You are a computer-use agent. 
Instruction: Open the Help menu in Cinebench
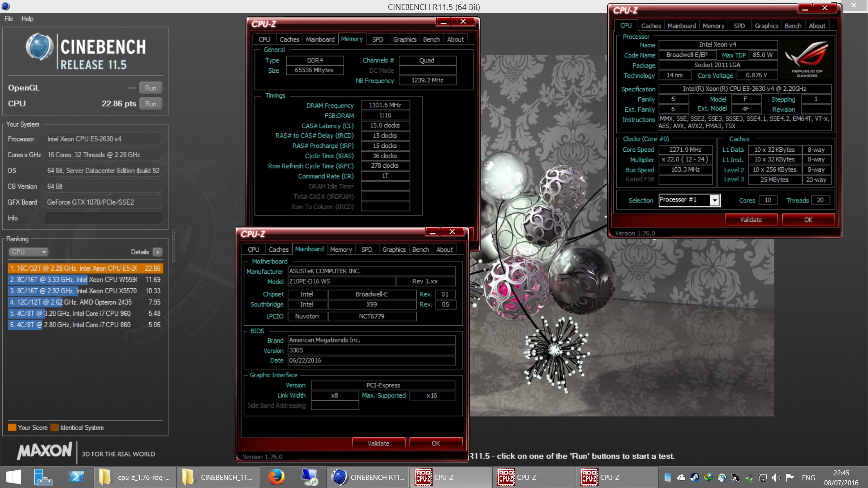coord(27,19)
